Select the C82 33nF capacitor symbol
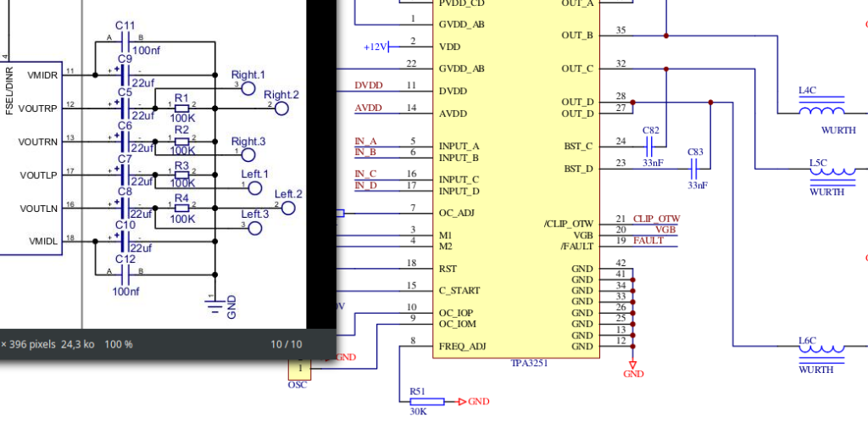The image size is (868, 423). tap(651, 146)
